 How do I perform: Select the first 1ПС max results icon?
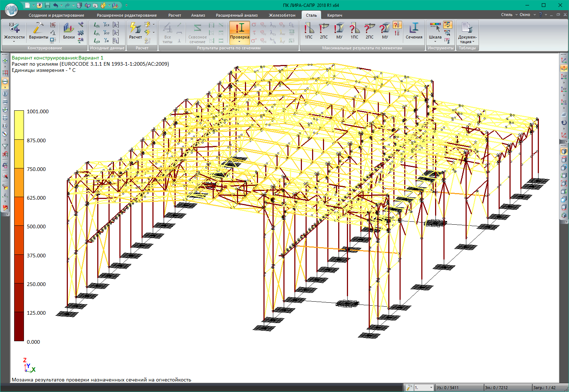point(308,31)
